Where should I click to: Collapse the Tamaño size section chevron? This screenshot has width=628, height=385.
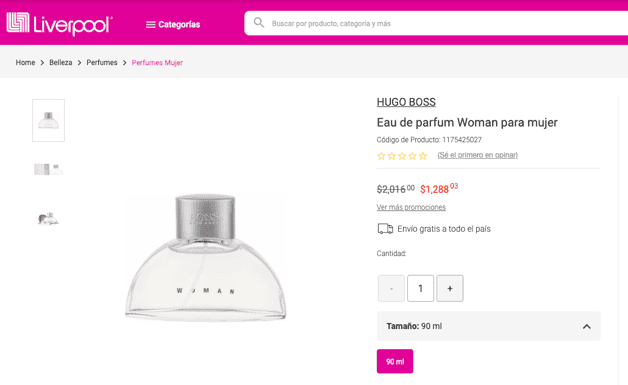(587, 327)
